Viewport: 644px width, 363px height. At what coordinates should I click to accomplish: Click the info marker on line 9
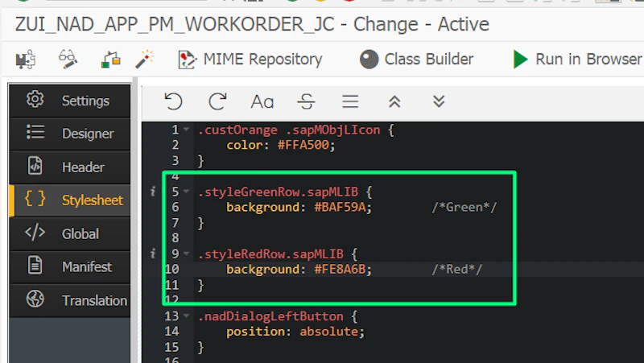pos(153,254)
